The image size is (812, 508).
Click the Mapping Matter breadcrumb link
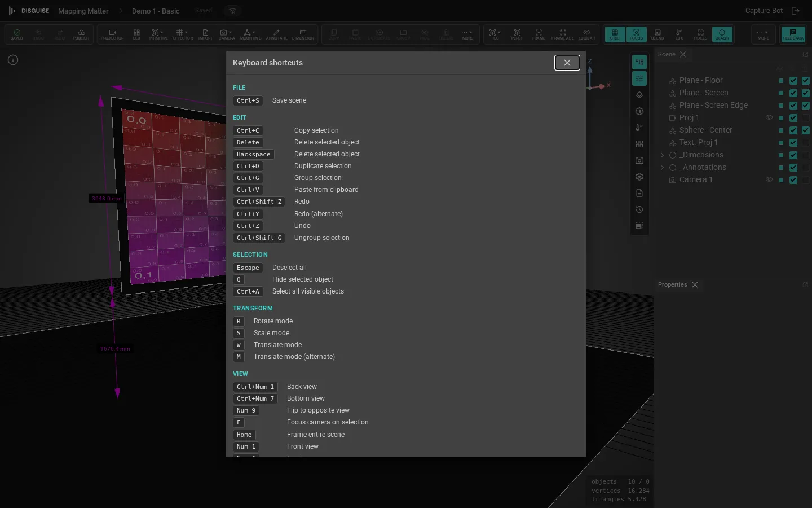point(83,11)
